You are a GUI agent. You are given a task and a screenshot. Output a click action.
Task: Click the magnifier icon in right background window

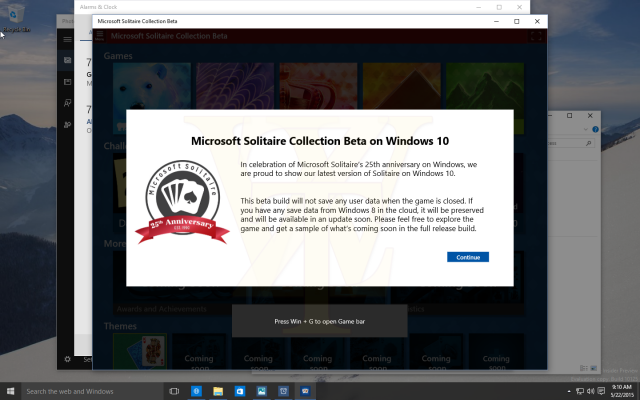[589, 143]
